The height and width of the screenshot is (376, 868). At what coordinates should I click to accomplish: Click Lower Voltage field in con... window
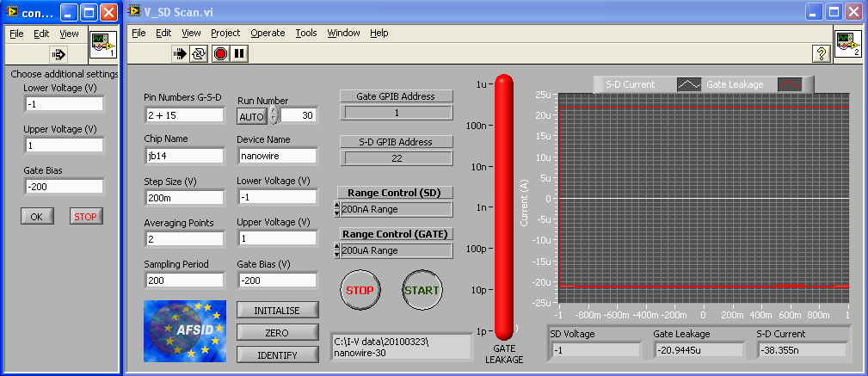pyautogui.click(x=65, y=103)
